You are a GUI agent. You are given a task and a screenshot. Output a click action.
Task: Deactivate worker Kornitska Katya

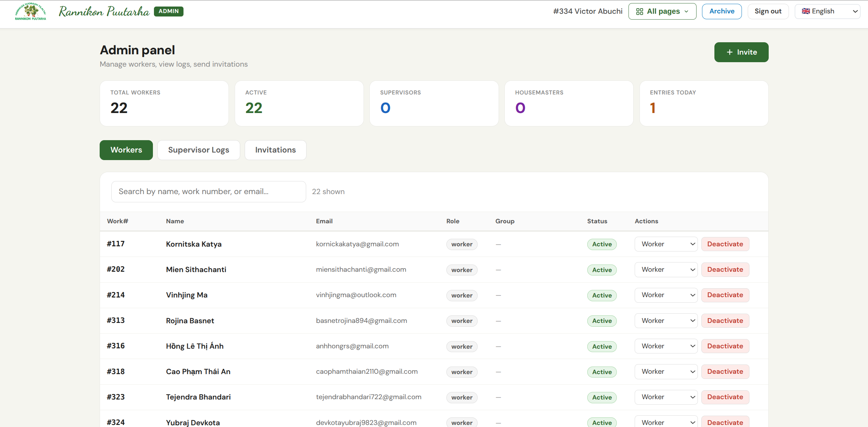pyautogui.click(x=725, y=244)
